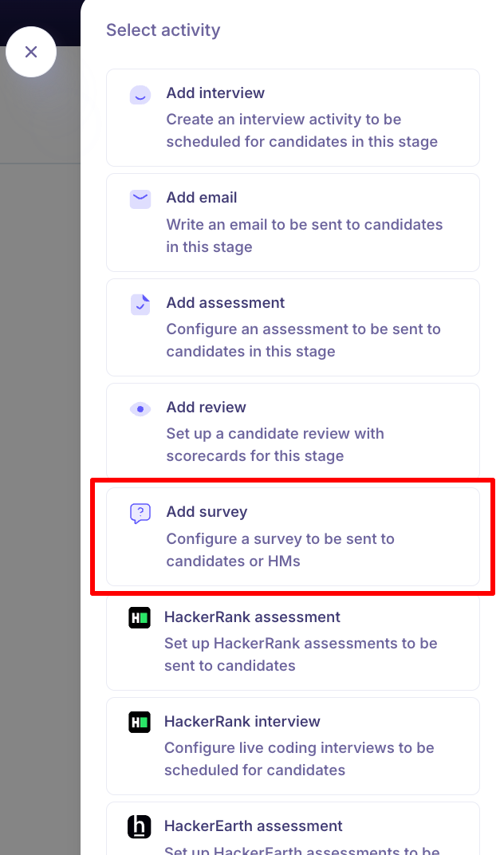Screen dimensions: 504x855
Task: Pick HackerRank interview title
Action: (242, 722)
